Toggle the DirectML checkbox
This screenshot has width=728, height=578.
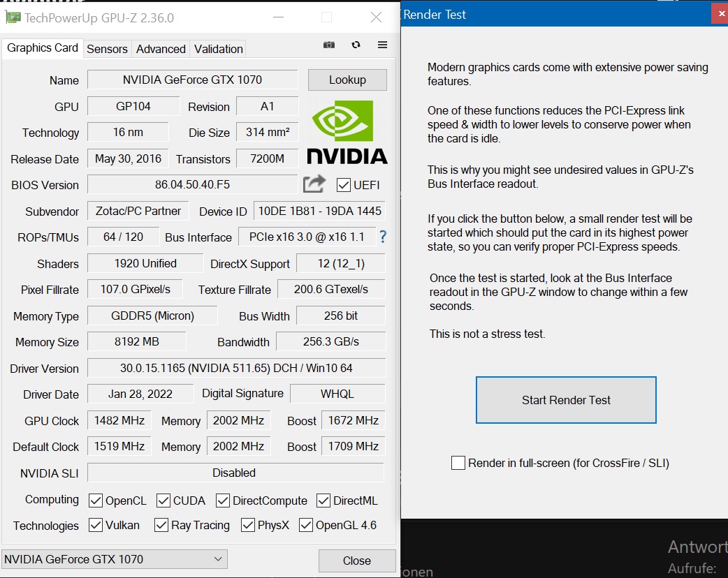pos(323,501)
